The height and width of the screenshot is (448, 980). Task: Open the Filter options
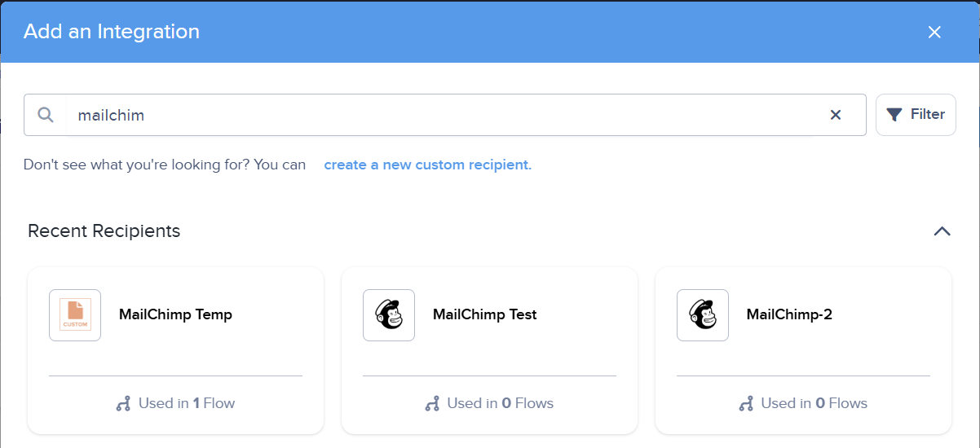tap(916, 115)
